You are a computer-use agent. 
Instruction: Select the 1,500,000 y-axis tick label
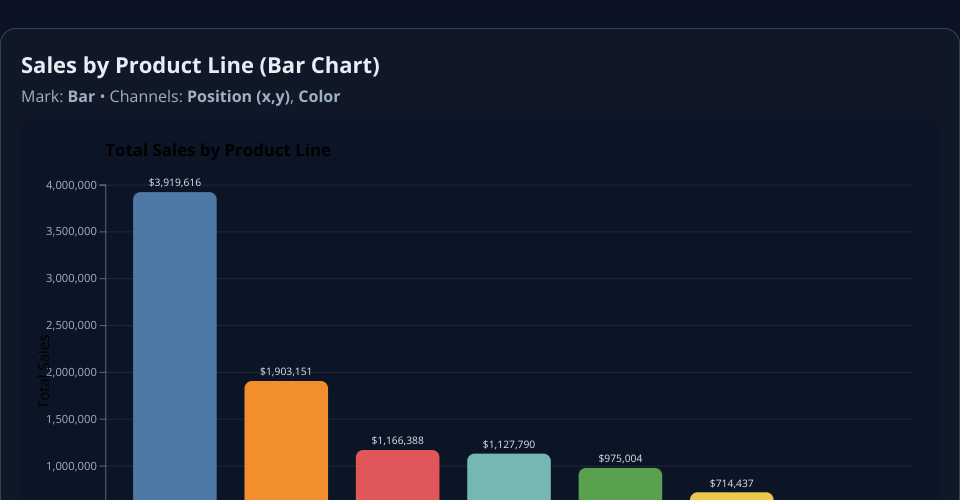(71, 420)
